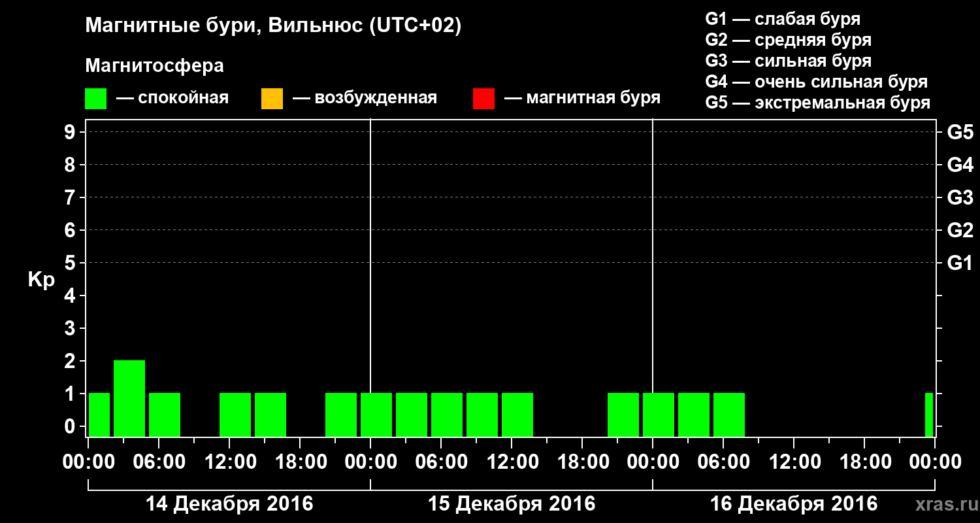
Task: Click the '06:00' time label of 16 Декабря
Action: click(x=723, y=462)
